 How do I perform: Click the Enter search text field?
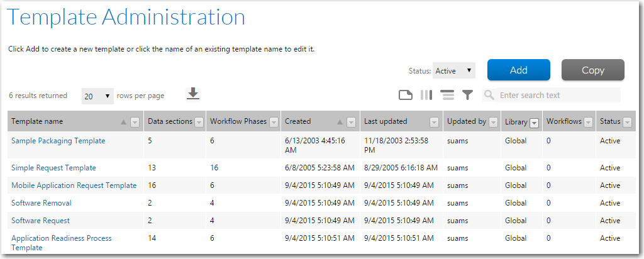point(558,95)
